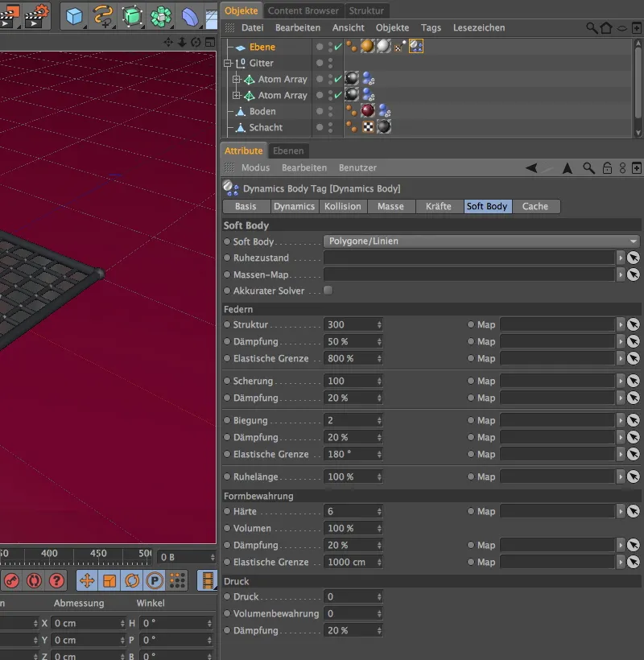The image size is (644, 660).
Task: Click Objekte panel scrollbar down arrow
Action: [x=638, y=133]
